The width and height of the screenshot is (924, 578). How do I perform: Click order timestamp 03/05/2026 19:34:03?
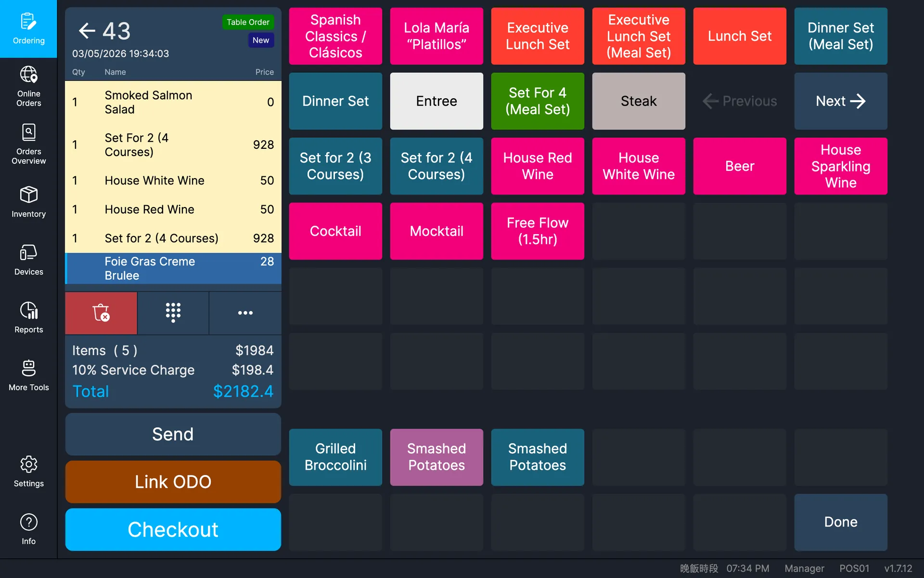tap(120, 53)
